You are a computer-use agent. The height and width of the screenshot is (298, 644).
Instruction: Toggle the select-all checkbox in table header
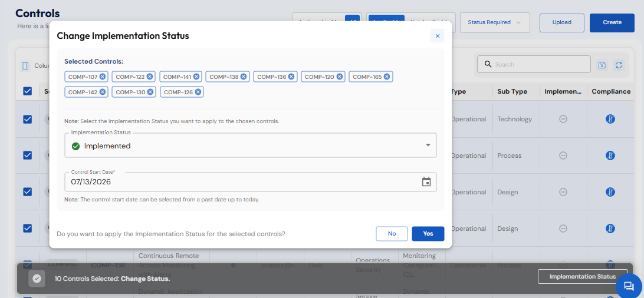[x=28, y=91]
